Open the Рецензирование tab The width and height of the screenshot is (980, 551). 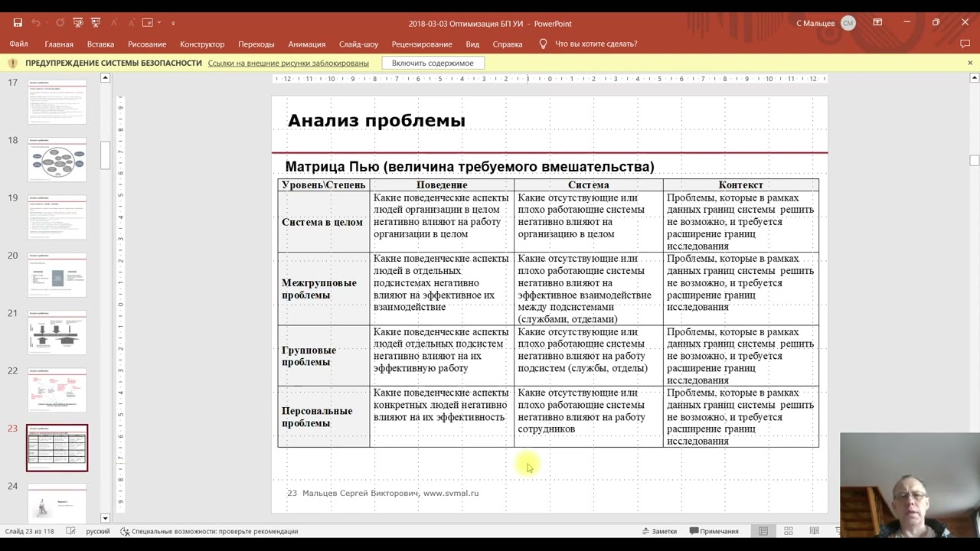(422, 44)
